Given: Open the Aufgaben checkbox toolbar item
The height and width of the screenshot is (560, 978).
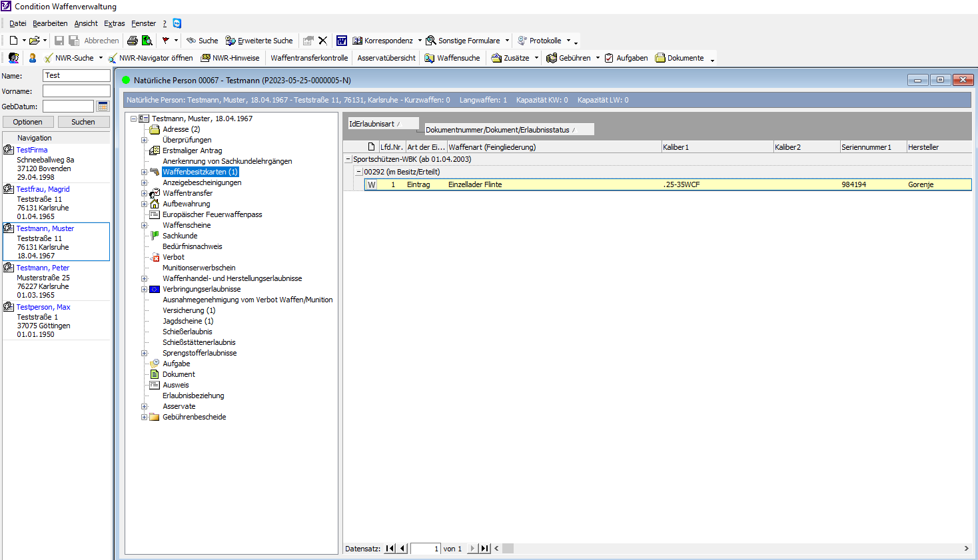Looking at the screenshot, I should pos(609,58).
